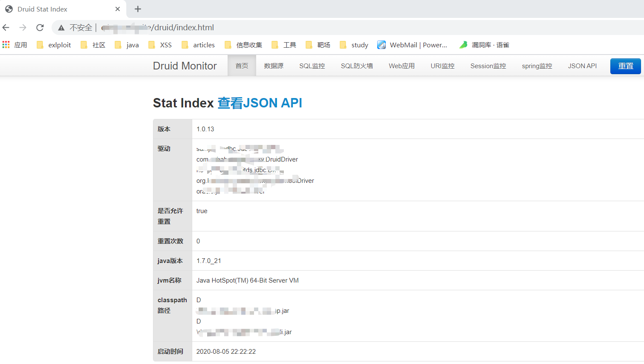Screen dimensions: 644x364
Task: Click the not-secure warning triangle icon
Action: 61,28
